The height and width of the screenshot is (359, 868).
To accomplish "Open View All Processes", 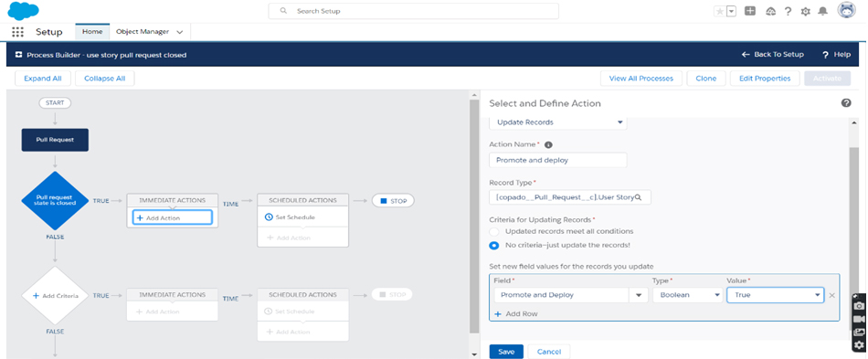I will (x=641, y=79).
